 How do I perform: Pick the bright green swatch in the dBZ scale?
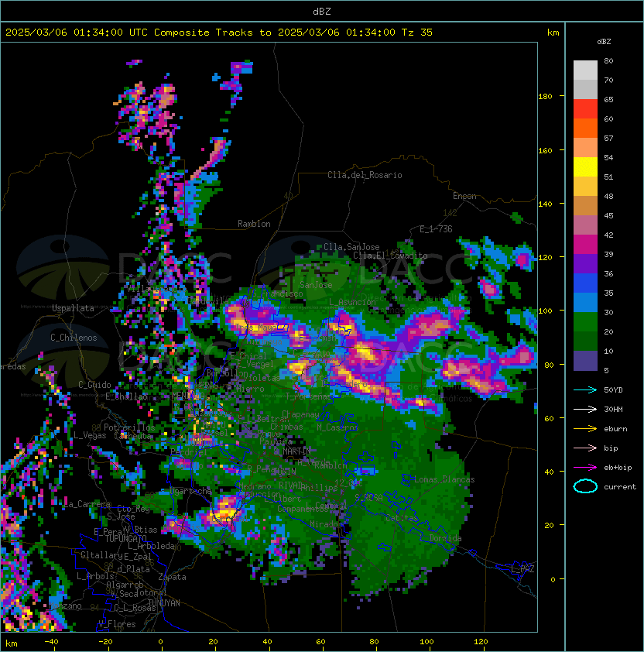pos(585,322)
